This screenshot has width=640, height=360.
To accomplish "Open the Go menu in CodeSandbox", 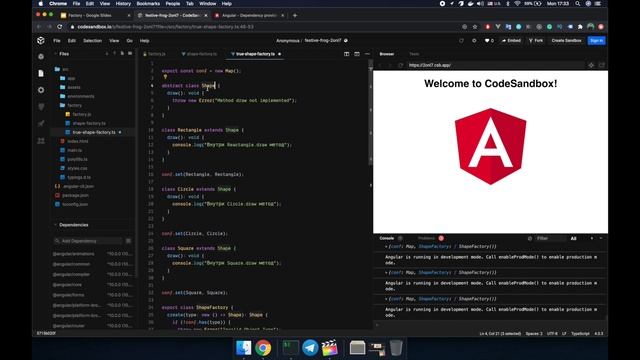I will tap(129, 41).
